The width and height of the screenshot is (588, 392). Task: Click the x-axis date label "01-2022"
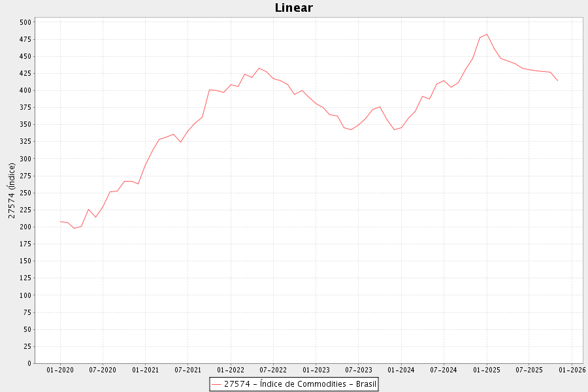231,370
